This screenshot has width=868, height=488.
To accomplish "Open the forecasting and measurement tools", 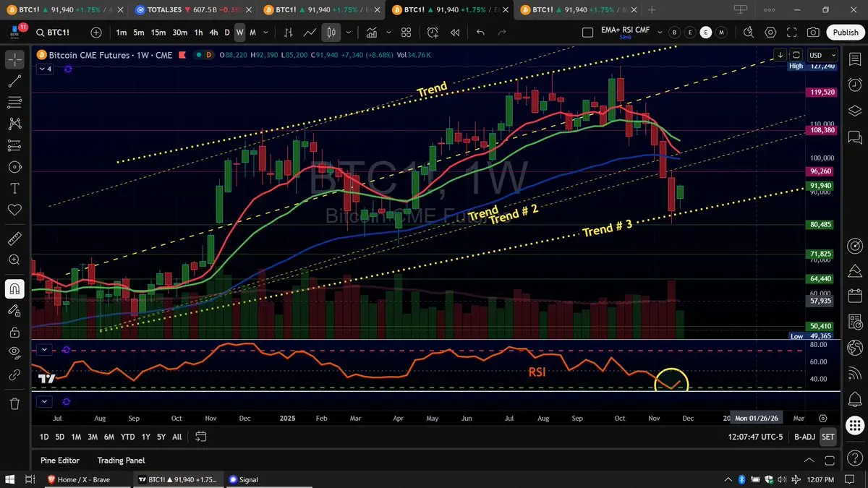I will 14,145.
